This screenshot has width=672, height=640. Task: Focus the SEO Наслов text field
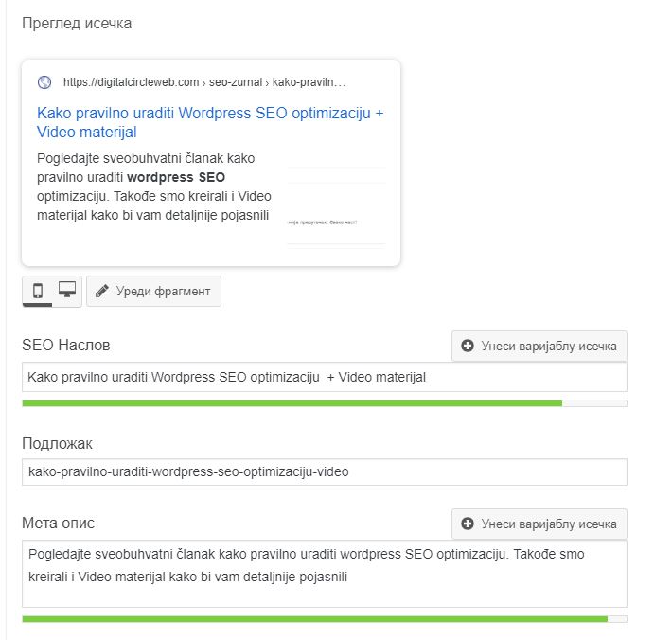324,377
